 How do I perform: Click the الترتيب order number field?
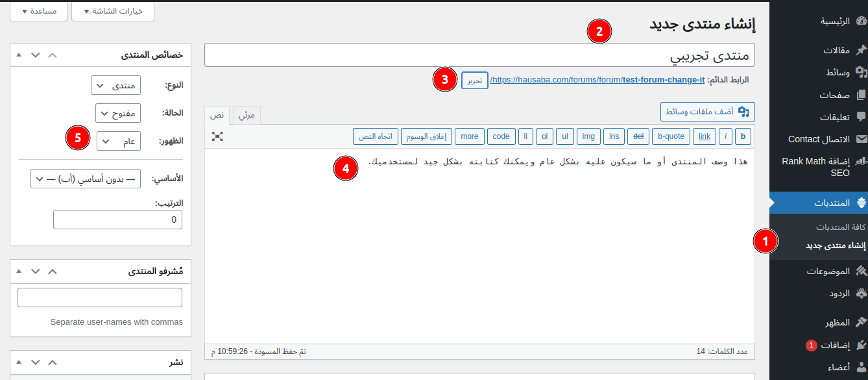[117, 220]
